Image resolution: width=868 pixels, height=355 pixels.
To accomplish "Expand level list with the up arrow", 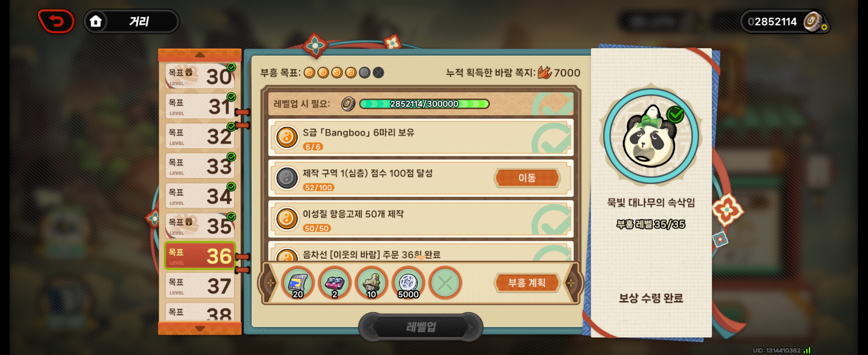I will 200,55.
